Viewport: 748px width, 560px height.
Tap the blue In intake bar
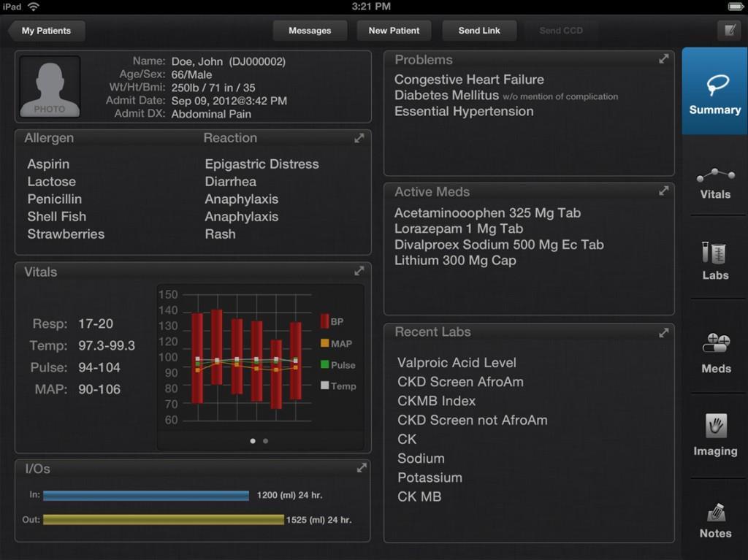click(x=146, y=496)
